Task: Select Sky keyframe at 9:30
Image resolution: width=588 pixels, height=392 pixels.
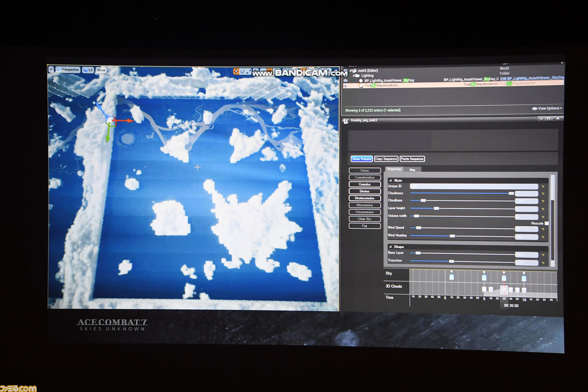Action: (x=504, y=278)
